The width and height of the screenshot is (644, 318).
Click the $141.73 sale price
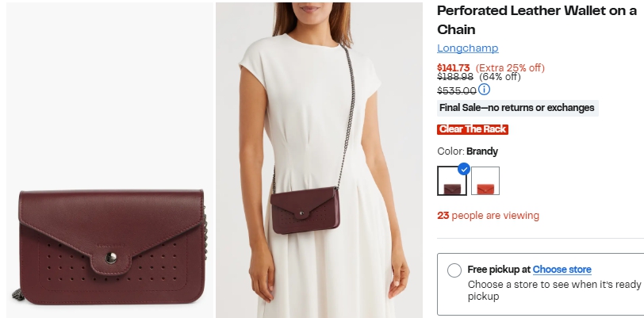coord(454,67)
